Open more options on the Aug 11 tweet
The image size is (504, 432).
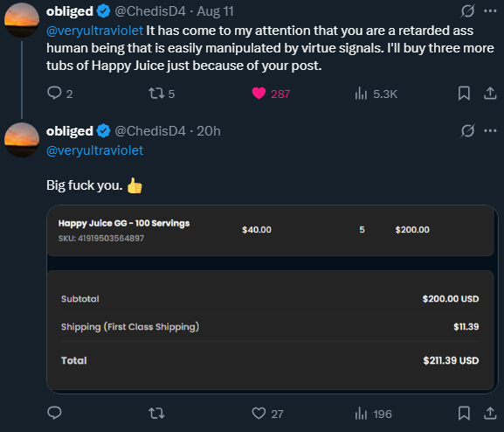click(490, 11)
